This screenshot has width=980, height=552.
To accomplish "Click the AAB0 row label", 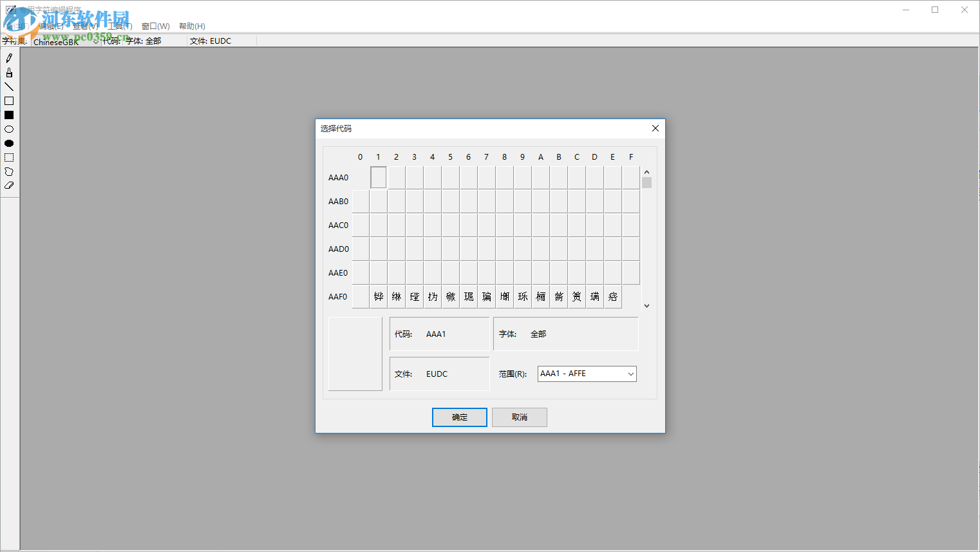I will point(338,202).
